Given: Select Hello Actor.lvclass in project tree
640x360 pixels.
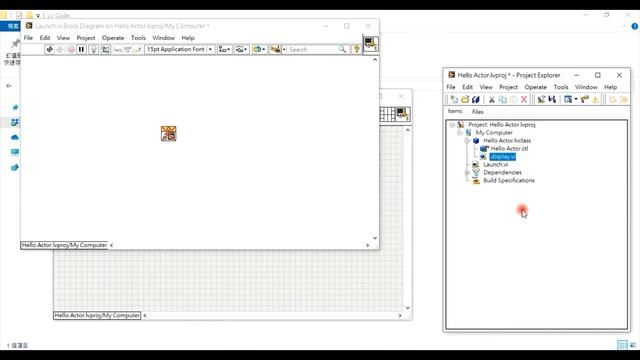Looking at the screenshot, I should [x=507, y=140].
